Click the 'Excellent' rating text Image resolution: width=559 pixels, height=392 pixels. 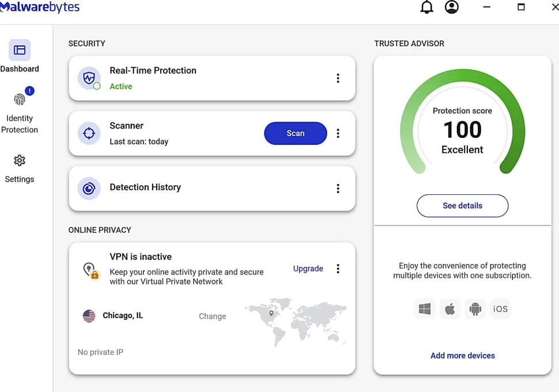(462, 149)
